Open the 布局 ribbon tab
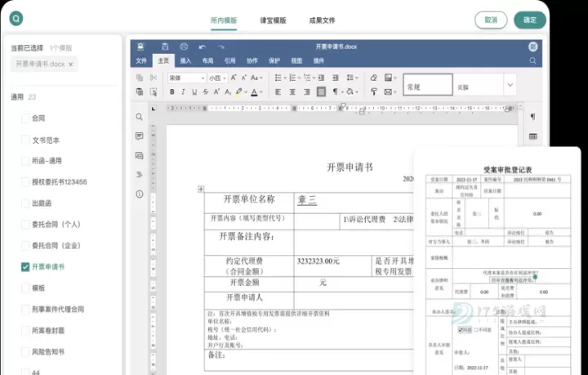Screen dimensions: 588x375 [207, 60]
